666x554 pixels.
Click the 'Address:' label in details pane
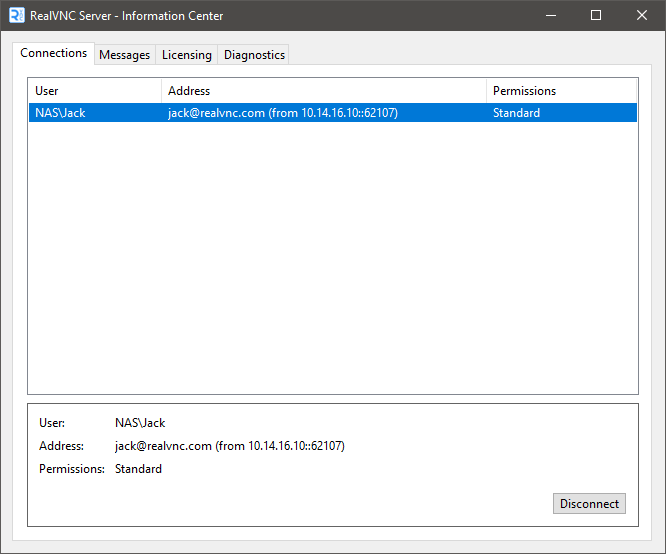point(62,446)
